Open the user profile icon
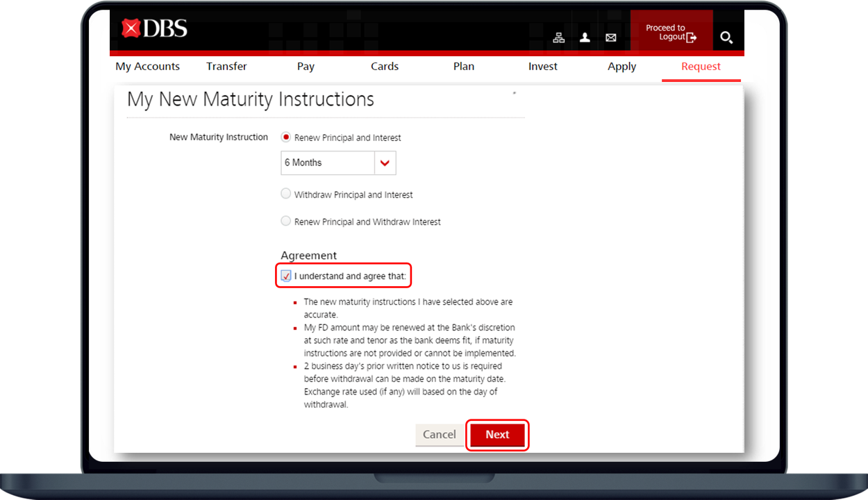868x500 pixels. click(585, 37)
